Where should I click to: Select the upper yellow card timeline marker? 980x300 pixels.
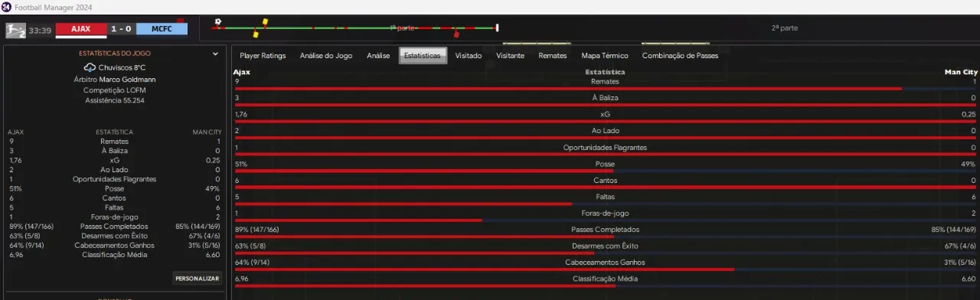(265, 21)
